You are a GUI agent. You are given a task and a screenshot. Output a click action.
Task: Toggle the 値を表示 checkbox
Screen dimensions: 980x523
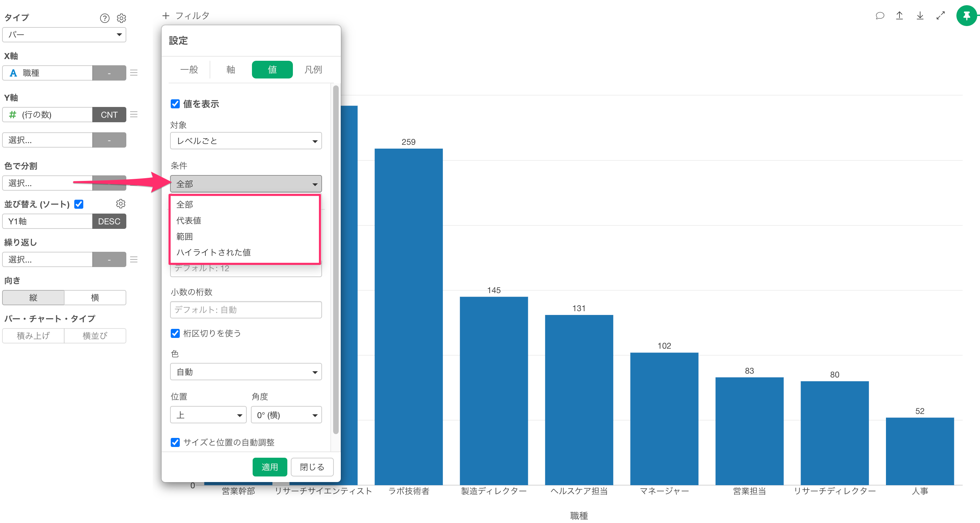click(x=175, y=103)
